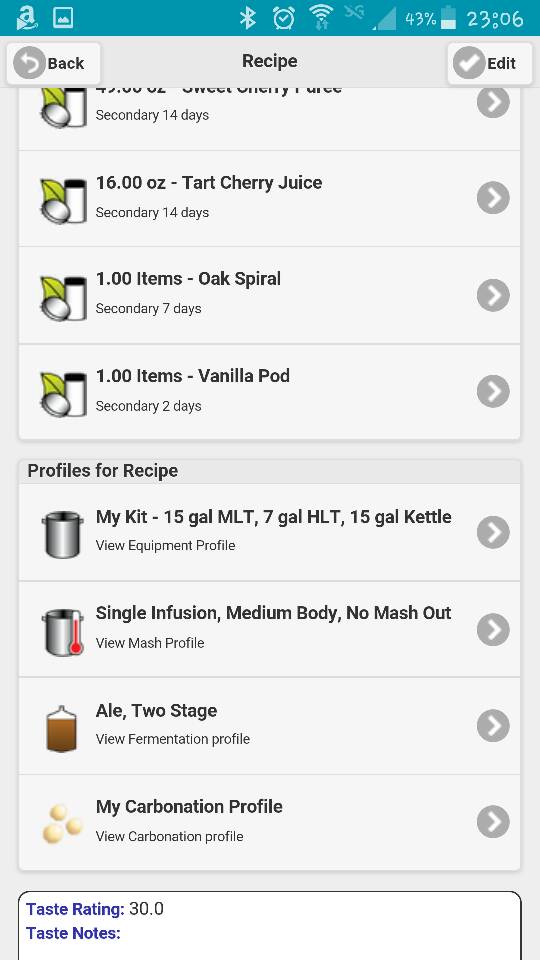540x960 pixels.
Task: Tap the Tart Cherry Juice ingredient icon
Action: point(64,200)
